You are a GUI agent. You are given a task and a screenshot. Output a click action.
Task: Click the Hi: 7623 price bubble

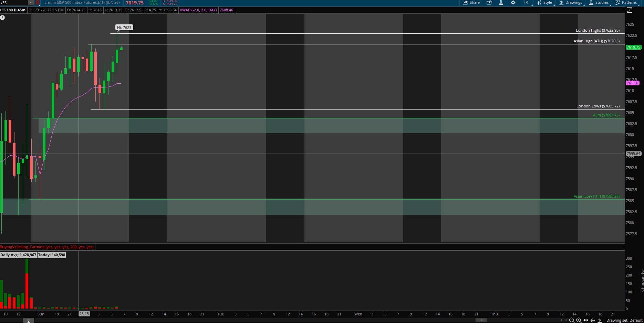(124, 28)
